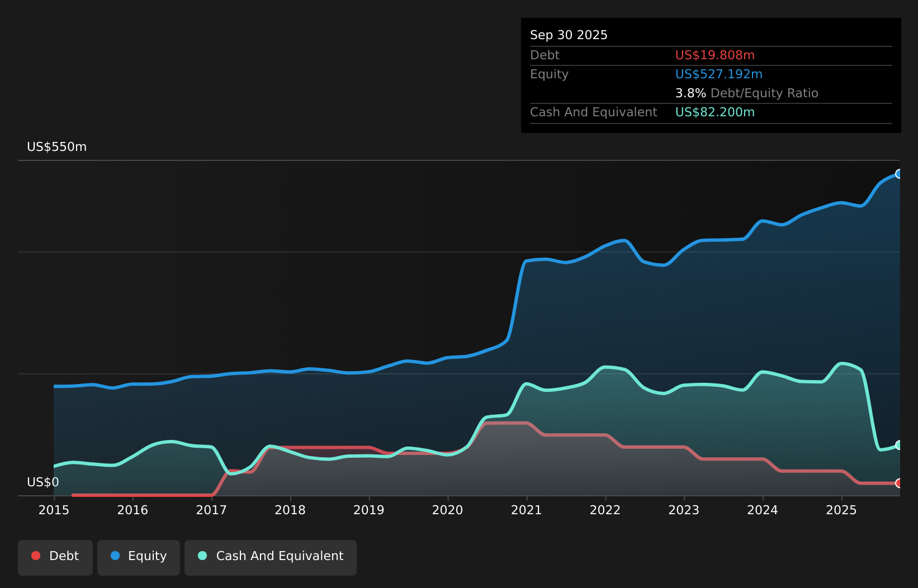918x588 pixels.
Task: Click the 2021 x-axis label
Action: (x=527, y=510)
